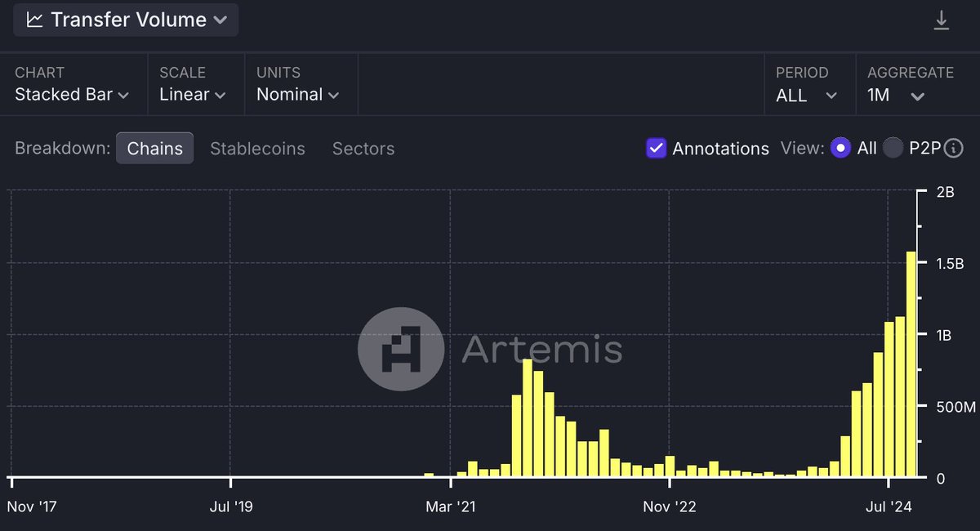The width and height of the screenshot is (980, 531).
Task: Select the All view radio button
Action: point(840,148)
